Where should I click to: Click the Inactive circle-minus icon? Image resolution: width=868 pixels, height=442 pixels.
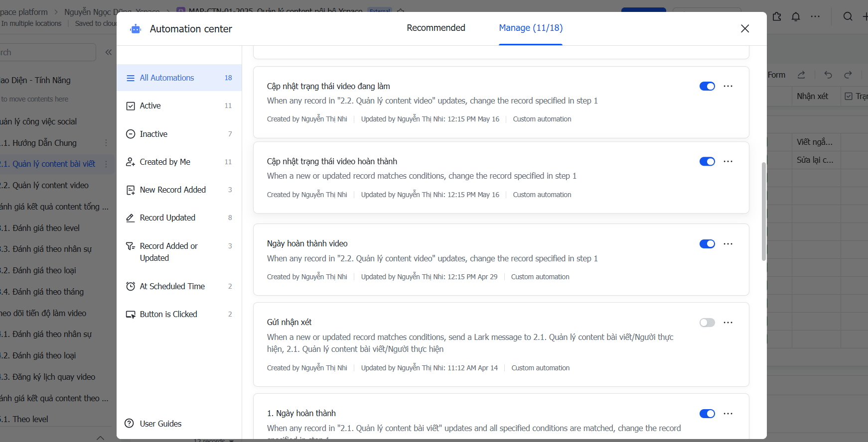tap(131, 134)
